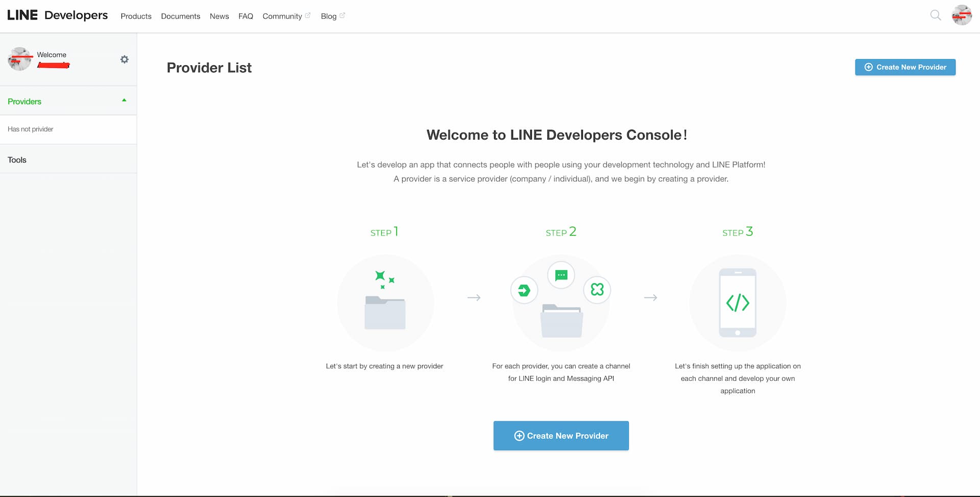
Task: Click the green clover icon in Step 2
Action: click(x=597, y=290)
